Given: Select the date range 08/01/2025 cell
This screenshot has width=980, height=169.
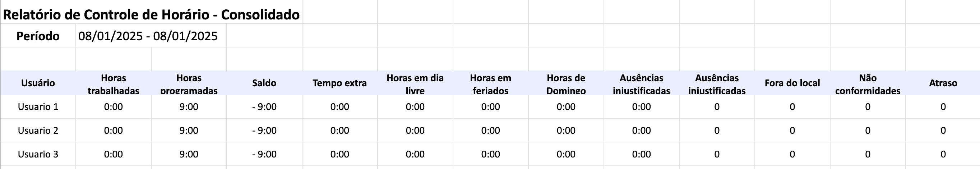Looking at the screenshot, I should 151,36.
